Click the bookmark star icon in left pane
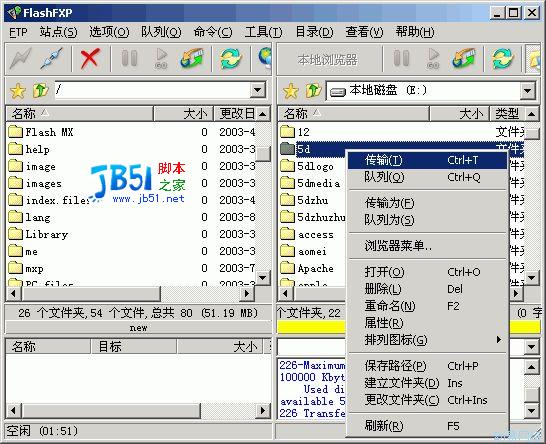Screen dimensions: 546x444 (x=18, y=91)
